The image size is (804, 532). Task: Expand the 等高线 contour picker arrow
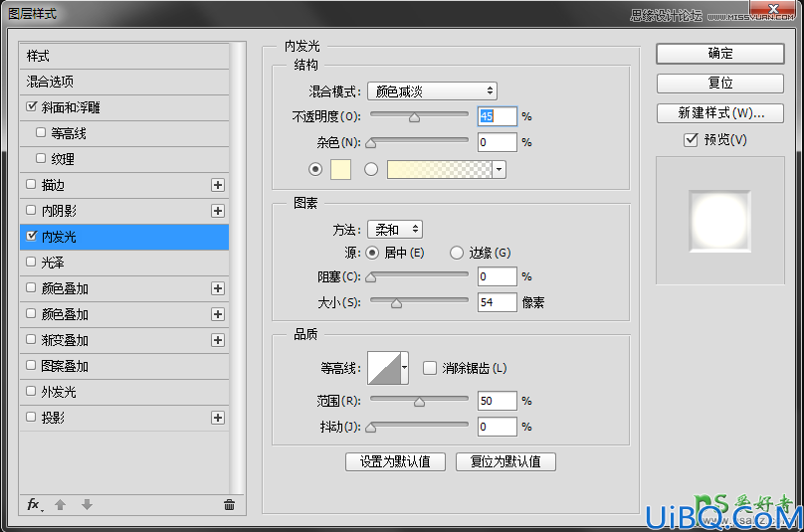coord(405,368)
